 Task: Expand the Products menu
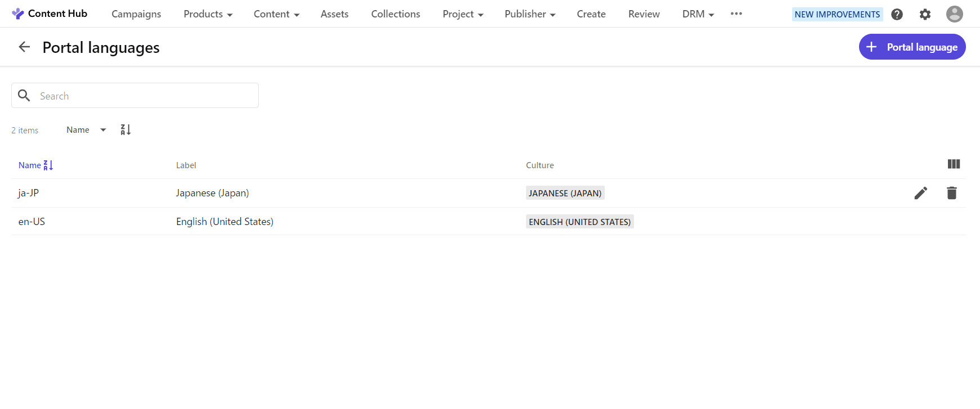tap(208, 14)
